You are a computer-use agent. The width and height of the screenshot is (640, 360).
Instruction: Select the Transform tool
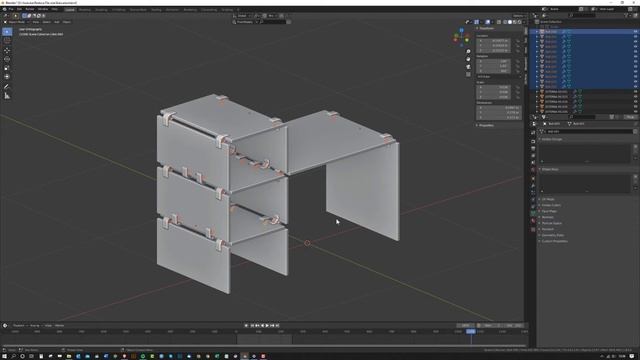tap(7, 76)
